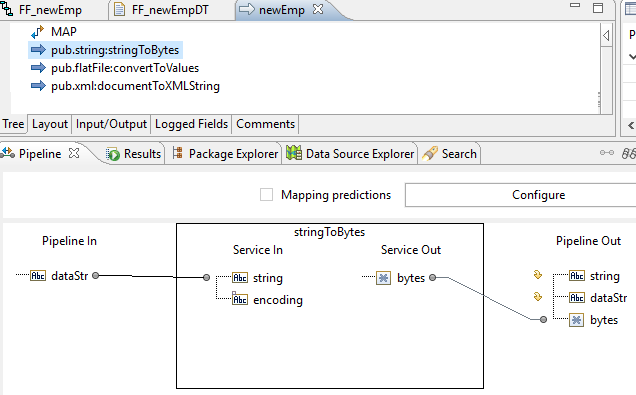Click the pub.xml:documentToXMLString arrow icon
Viewport: 636px width, 395px height.
(x=38, y=86)
